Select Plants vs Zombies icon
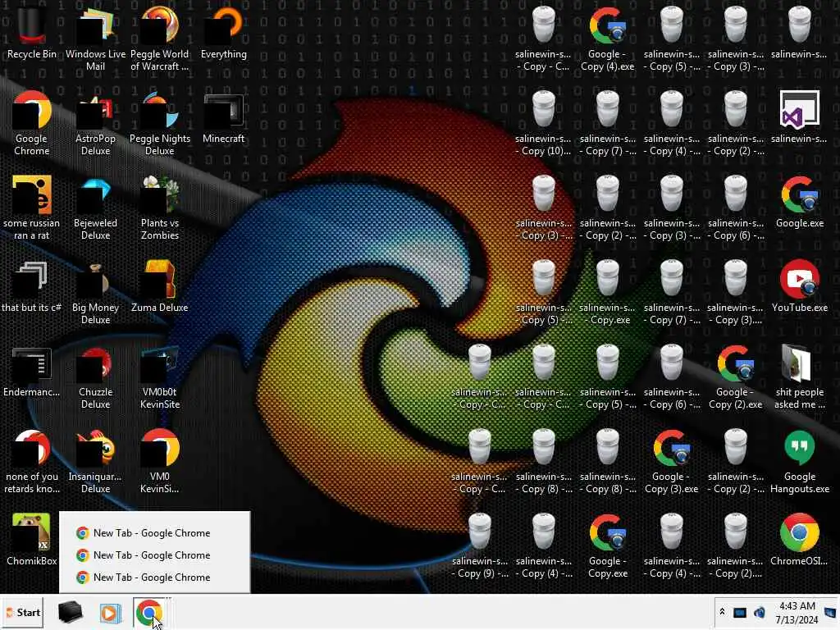Image resolution: width=840 pixels, height=630 pixels. pos(160,207)
